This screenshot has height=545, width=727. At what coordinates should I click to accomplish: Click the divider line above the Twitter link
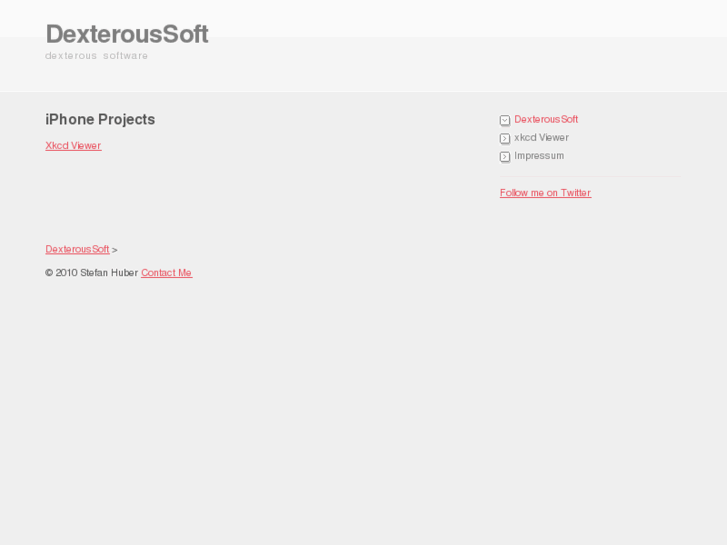[x=590, y=176]
